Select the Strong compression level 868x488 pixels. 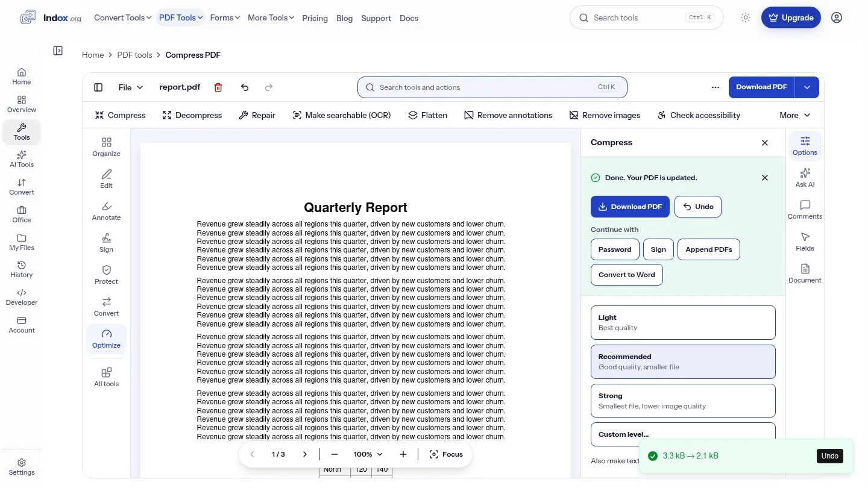[683, 401]
